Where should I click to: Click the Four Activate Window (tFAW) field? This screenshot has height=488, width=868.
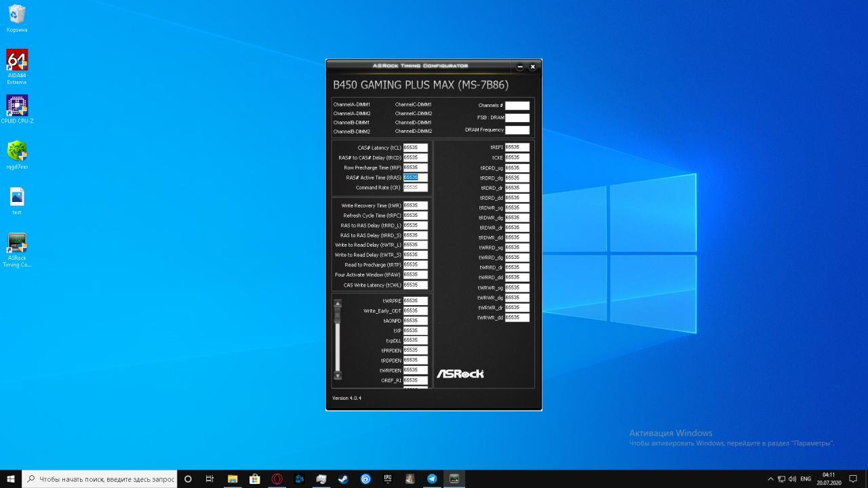click(x=415, y=275)
